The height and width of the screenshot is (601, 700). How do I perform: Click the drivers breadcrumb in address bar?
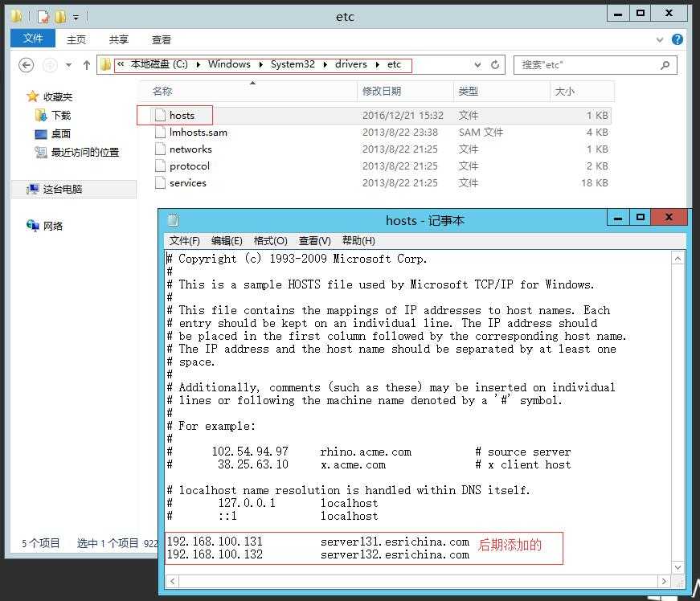click(351, 64)
